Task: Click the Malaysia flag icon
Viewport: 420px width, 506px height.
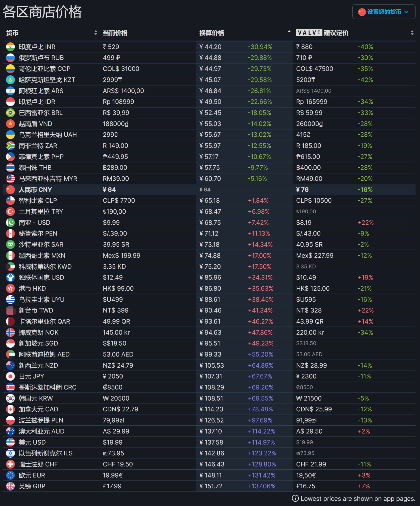Action: click(10, 179)
